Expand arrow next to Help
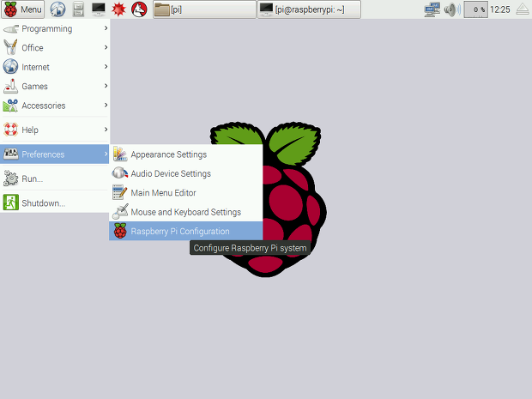 106,130
